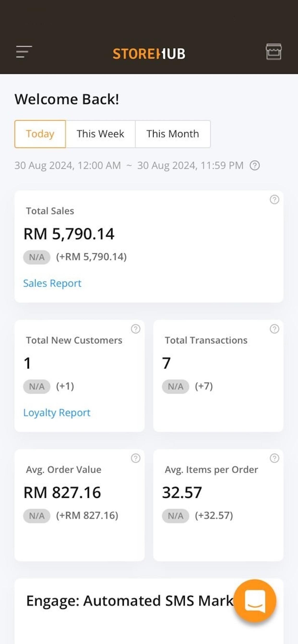298x644 pixels.
Task: Click Avg. Items per Order help icon
Action: pos(274,458)
